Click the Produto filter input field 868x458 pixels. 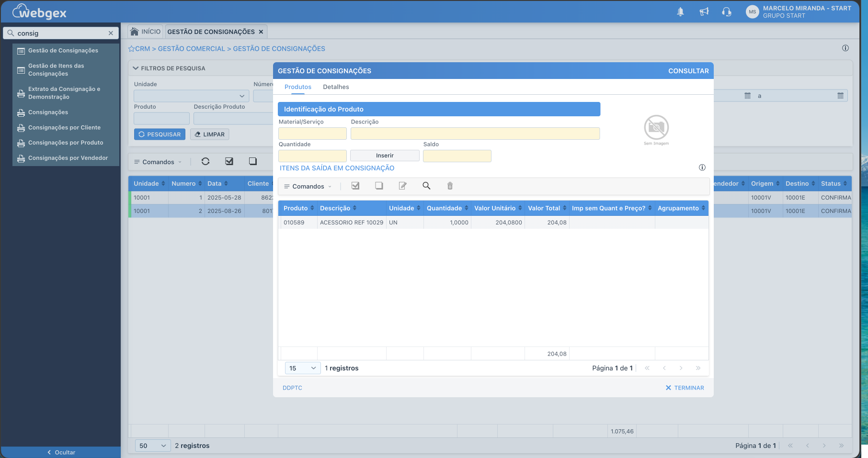(161, 118)
